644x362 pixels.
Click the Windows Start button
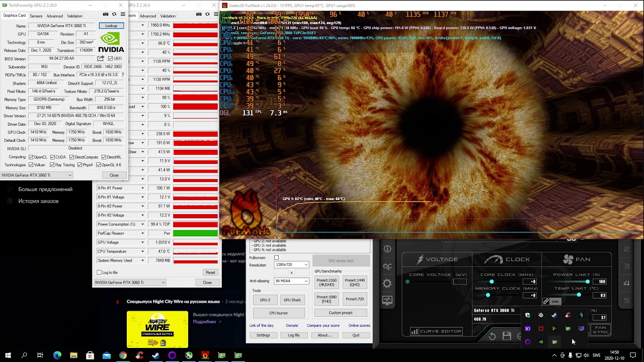[x=8, y=355]
